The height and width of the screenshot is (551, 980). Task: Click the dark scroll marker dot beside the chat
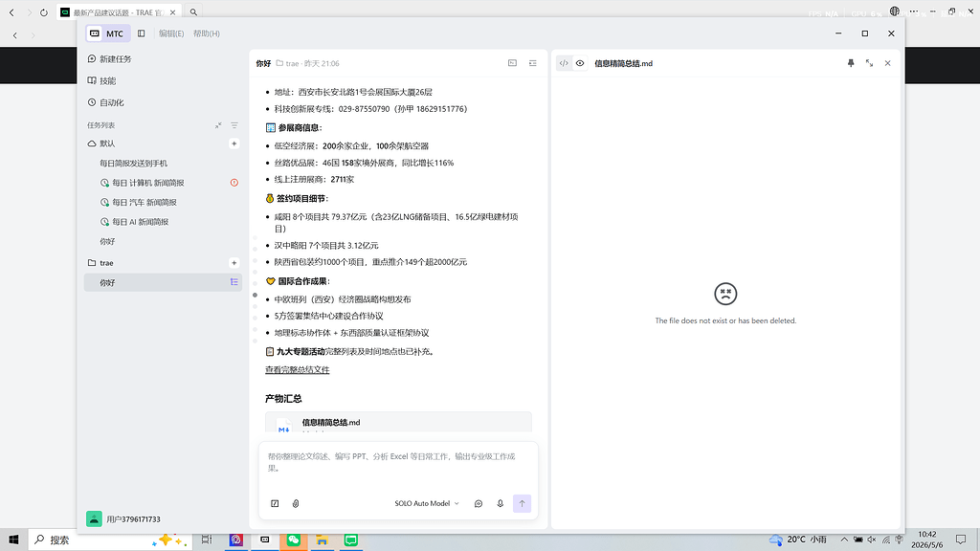point(255,295)
